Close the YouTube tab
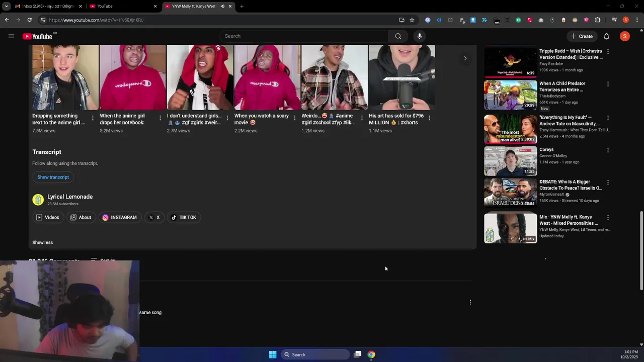The height and width of the screenshot is (362, 644). point(155,7)
